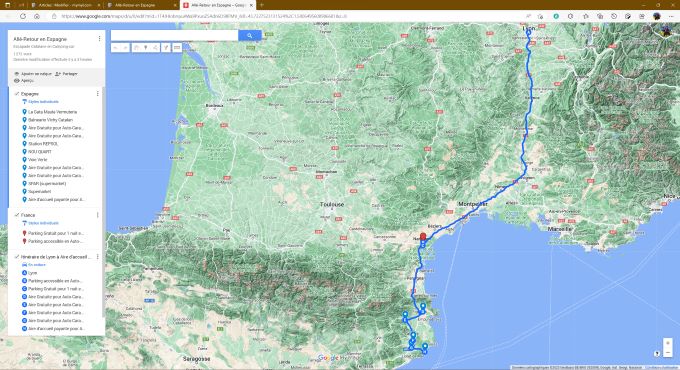The width and height of the screenshot is (680, 370).
Task: Open the France layer options menu
Action: click(98, 215)
